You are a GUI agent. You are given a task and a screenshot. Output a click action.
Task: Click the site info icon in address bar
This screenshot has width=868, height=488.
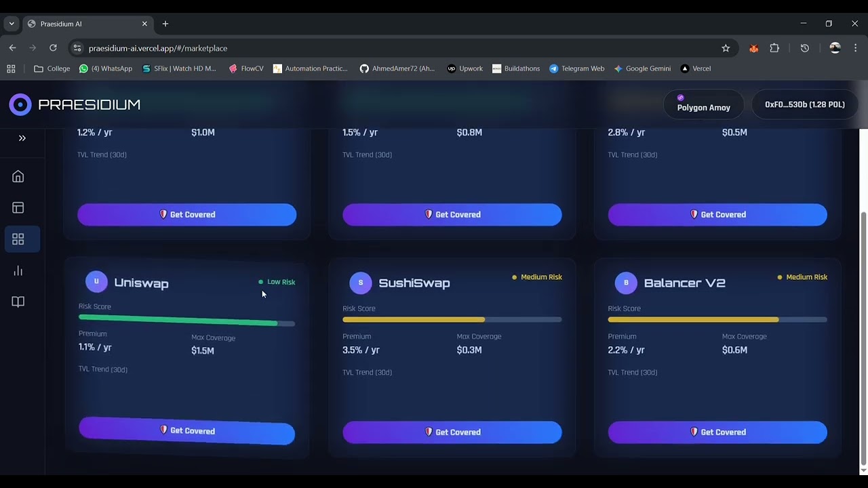pyautogui.click(x=77, y=48)
